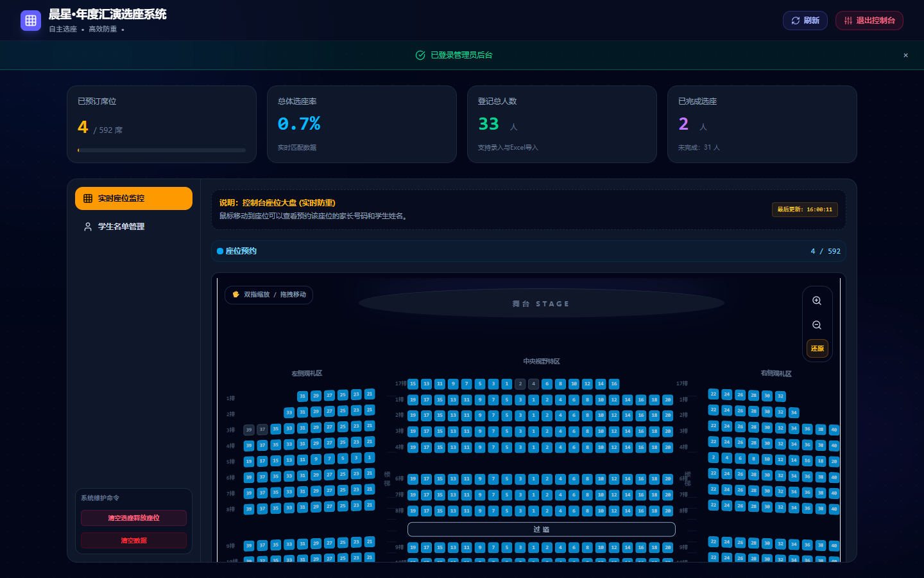Click the 左侧观礼区 zone label
Image resolution: width=924 pixels, height=578 pixels.
coord(307,374)
